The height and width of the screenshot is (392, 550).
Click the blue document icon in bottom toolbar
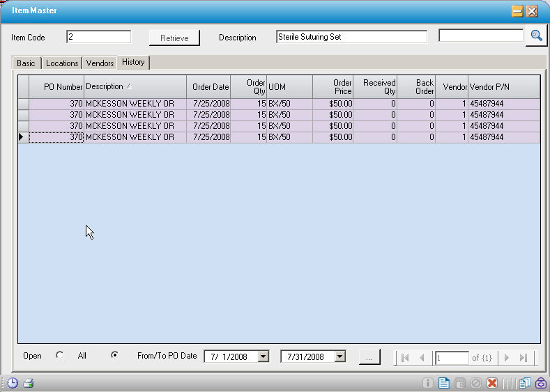coord(443,383)
